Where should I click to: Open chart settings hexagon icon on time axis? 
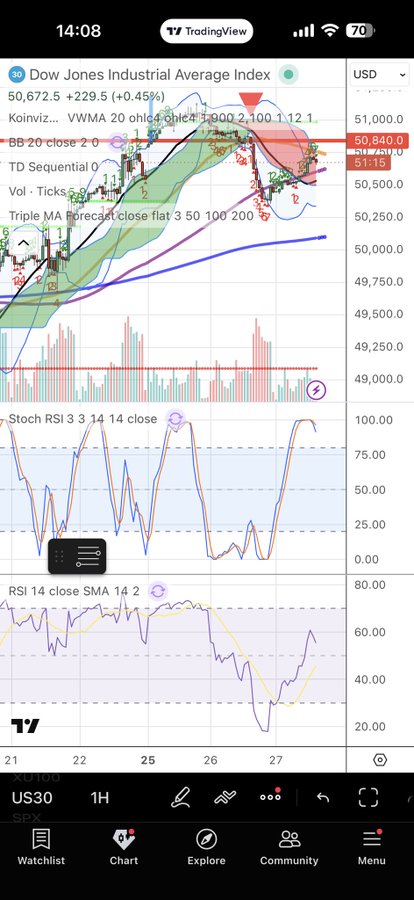click(380, 760)
